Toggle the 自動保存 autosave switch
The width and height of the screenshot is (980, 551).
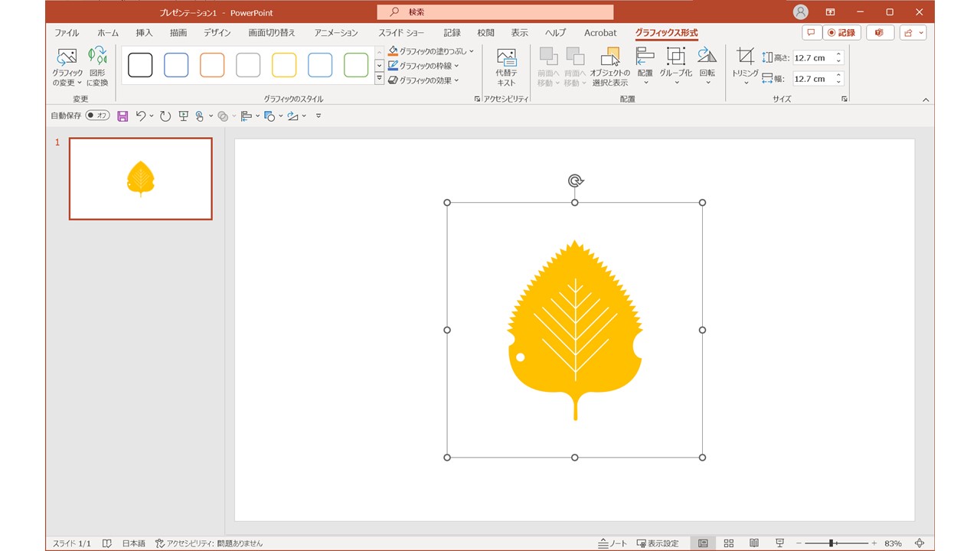[x=97, y=116]
